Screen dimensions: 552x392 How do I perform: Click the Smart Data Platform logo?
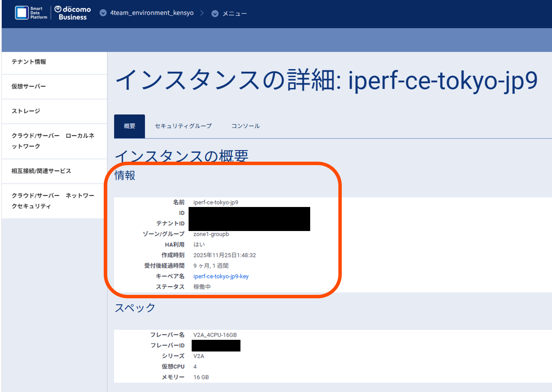31,13
